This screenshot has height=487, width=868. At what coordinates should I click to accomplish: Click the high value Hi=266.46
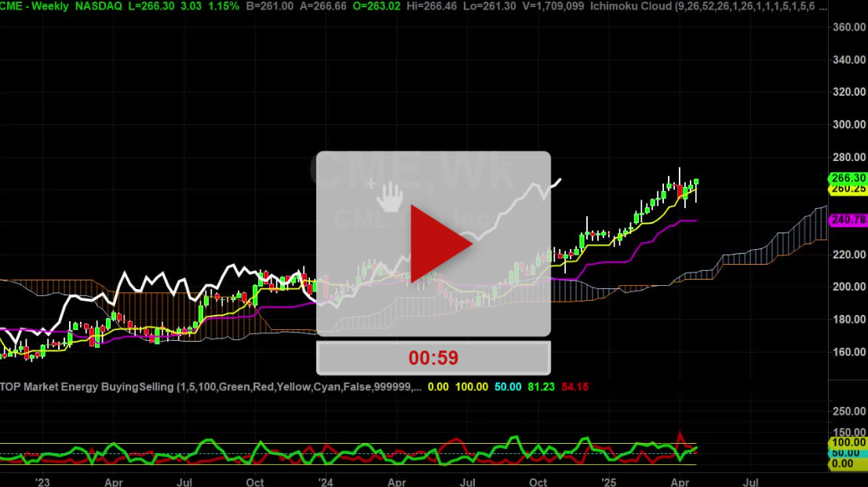433,6
